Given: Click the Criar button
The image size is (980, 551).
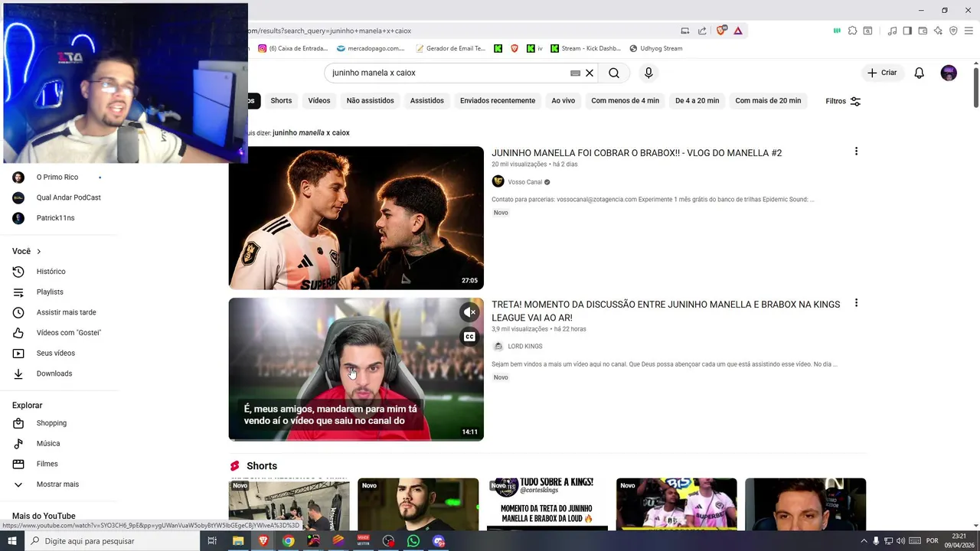Looking at the screenshot, I should 882,73.
